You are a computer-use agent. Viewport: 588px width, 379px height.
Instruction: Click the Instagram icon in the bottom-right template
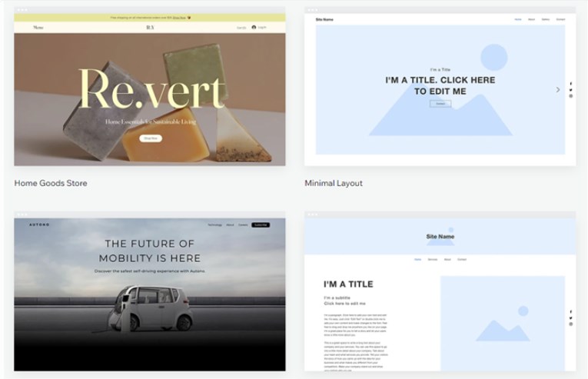[571, 324]
